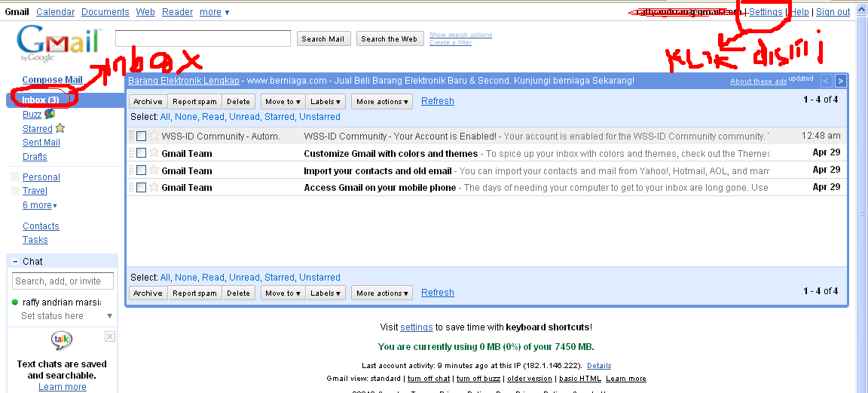Click top Refresh link
868x393 pixels.
[x=437, y=101]
